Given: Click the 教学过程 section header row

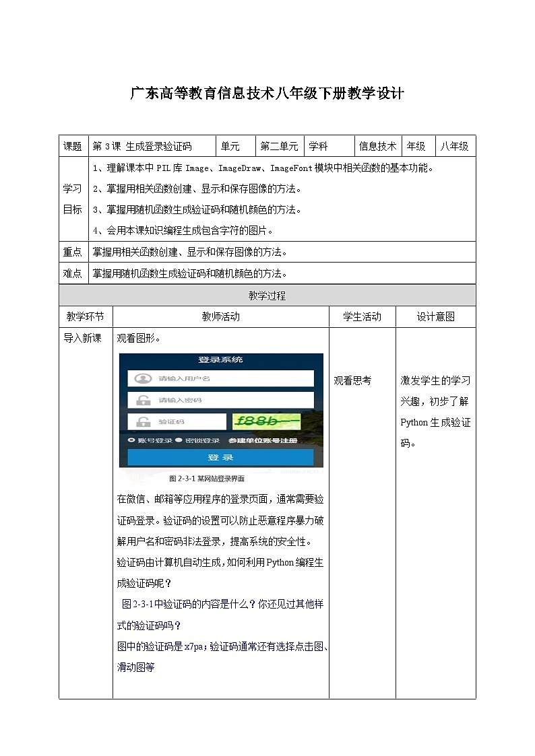Looking at the screenshot, I should [x=267, y=296].
